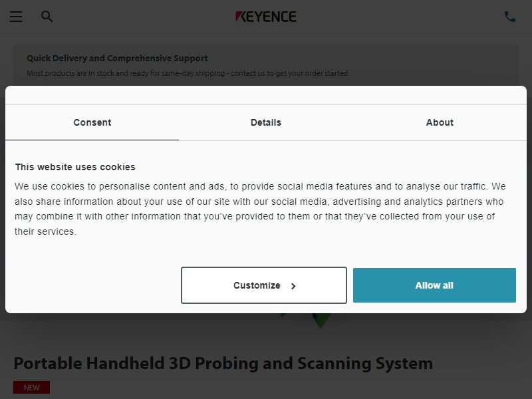Viewport: 532px width, 399px height.
Task: Click the arrow chevron inside Customize
Action: pyautogui.click(x=293, y=286)
